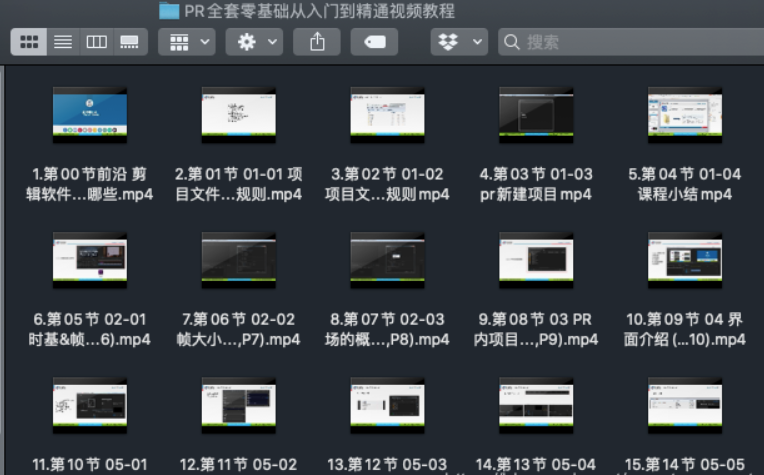The image size is (764, 475).
Task: Select thumbnail of 3.第02节 01-02 video
Action: 387,115
